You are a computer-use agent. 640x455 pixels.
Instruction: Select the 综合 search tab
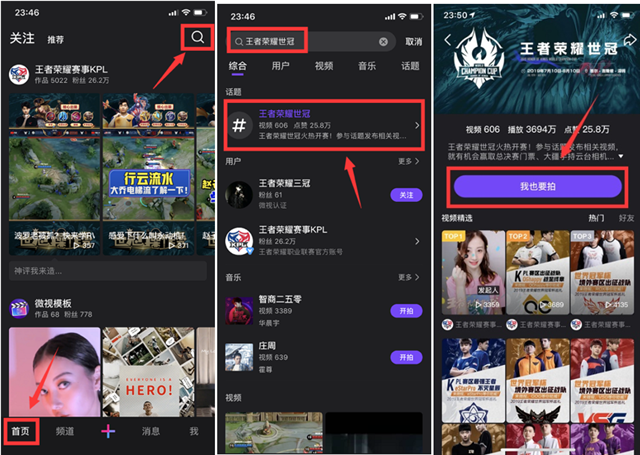238,66
